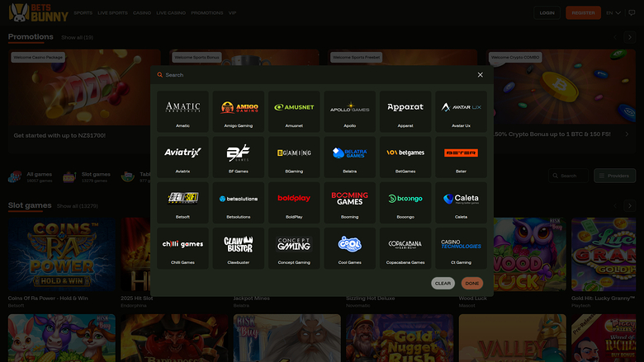This screenshot has width=644, height=362.
Task: Select the BetGames provider tile
Action: click(x=405, y=157)
